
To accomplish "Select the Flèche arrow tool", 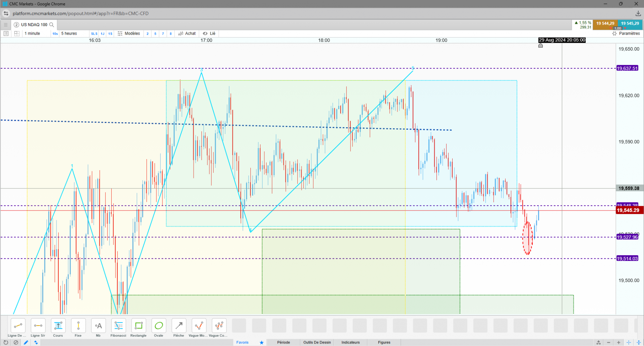I will [179, 328].
